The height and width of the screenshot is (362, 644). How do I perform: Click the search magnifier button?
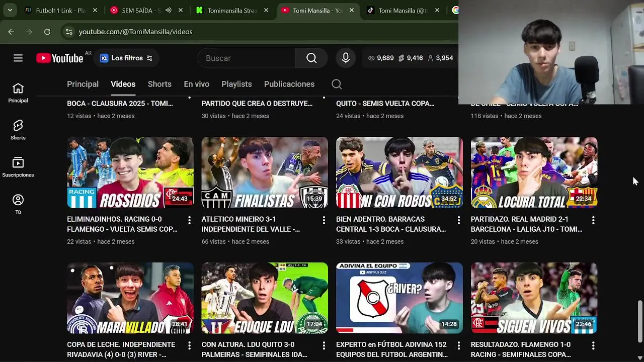point(311,58)
